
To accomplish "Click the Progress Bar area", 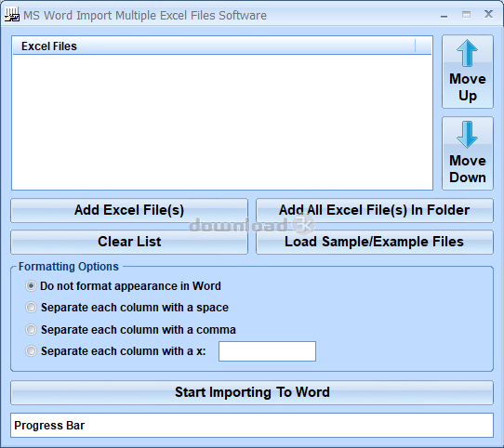I will (252, 425).
